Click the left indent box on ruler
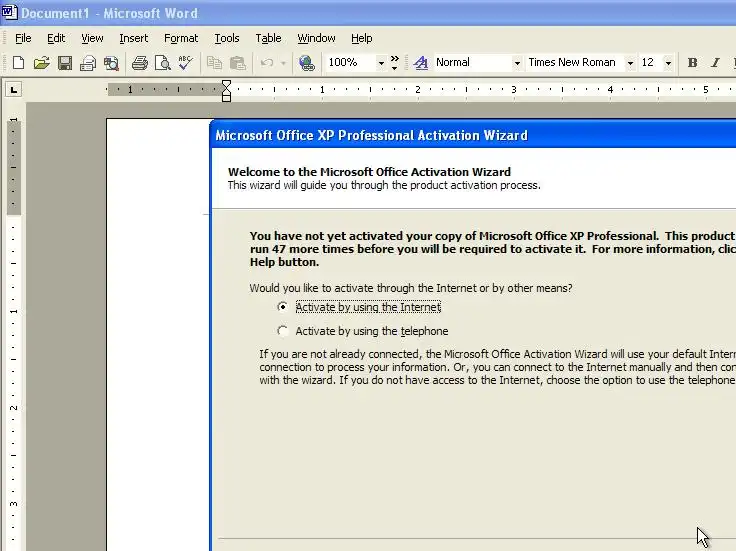Image resolution: width=736 pixels, height=551 pixels. click(x=226, y=98)
